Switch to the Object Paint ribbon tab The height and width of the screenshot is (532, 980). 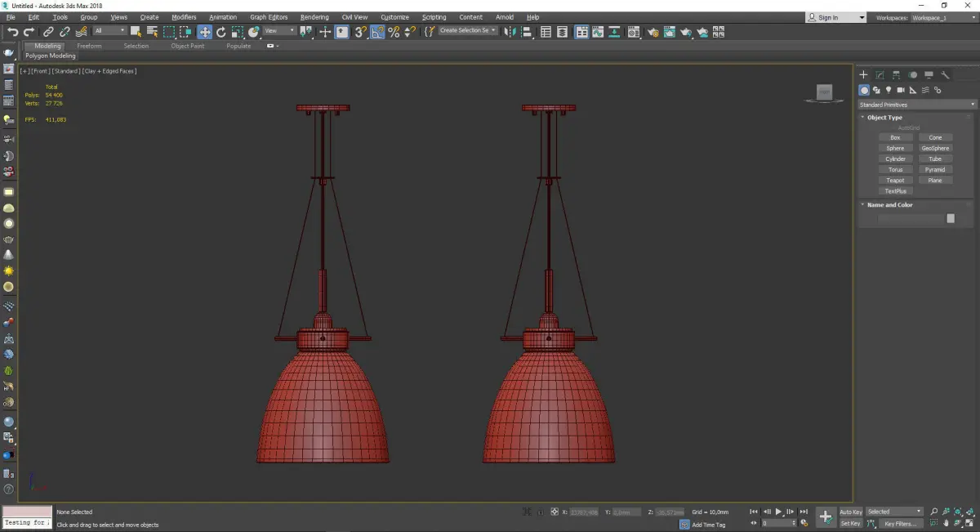(x=188, y=46)
